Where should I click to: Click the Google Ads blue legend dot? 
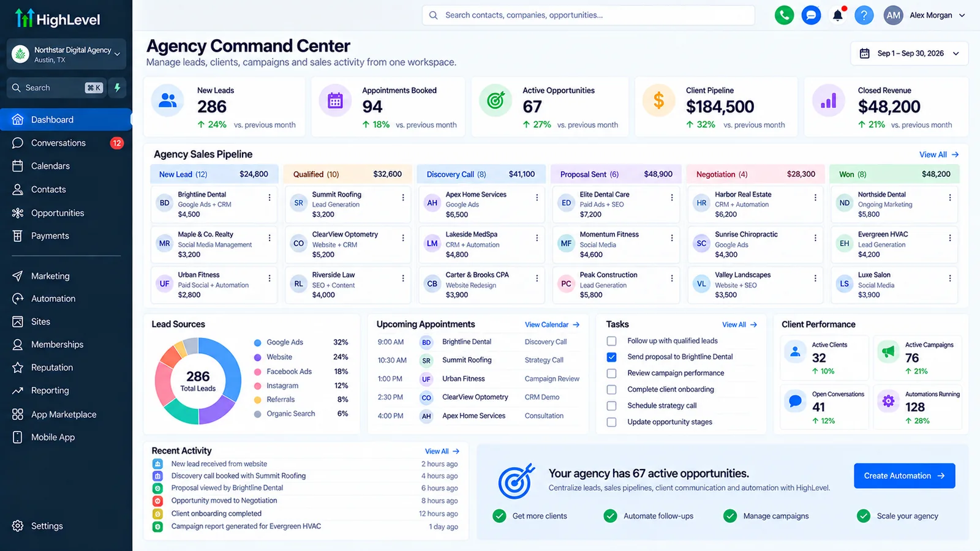point(258,343)
